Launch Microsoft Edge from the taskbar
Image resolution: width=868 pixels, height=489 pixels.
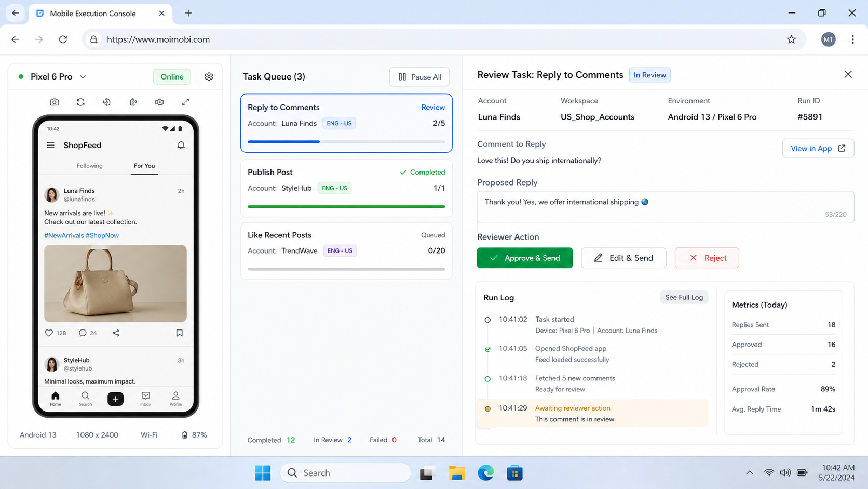(x=486, y=473)
